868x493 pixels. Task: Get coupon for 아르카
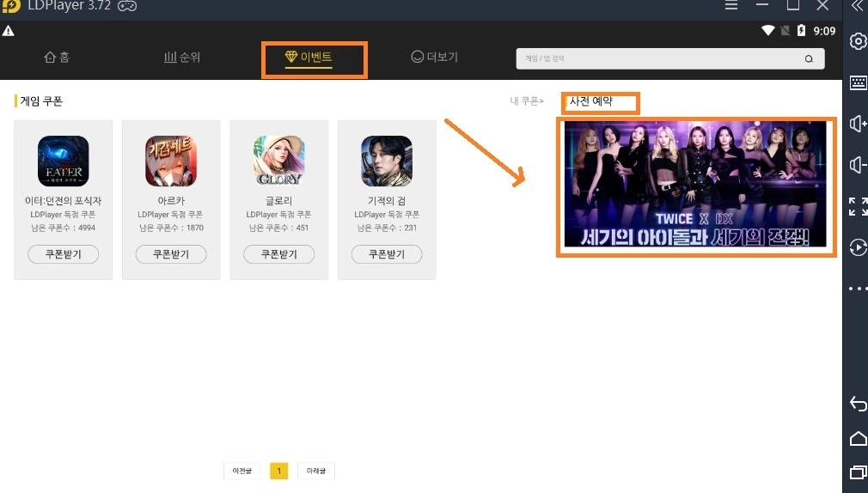171,254
